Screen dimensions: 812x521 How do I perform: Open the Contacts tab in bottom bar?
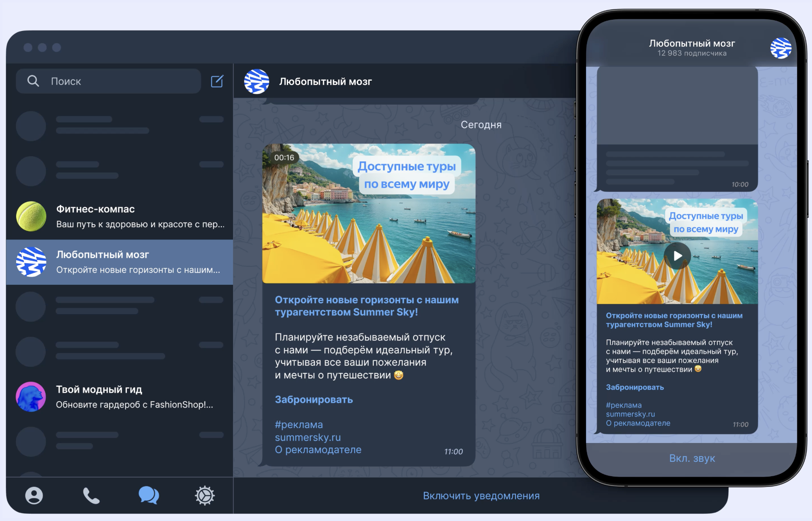[x=34, y=495]
